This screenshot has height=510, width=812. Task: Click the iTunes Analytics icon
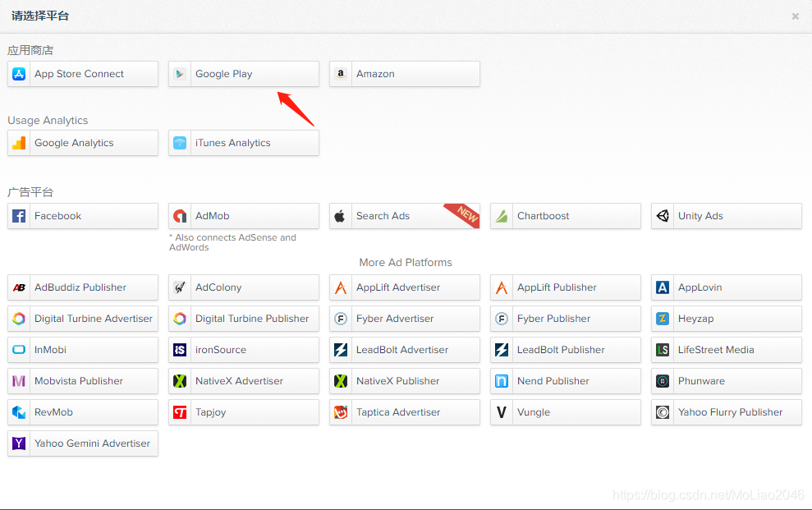180,143
